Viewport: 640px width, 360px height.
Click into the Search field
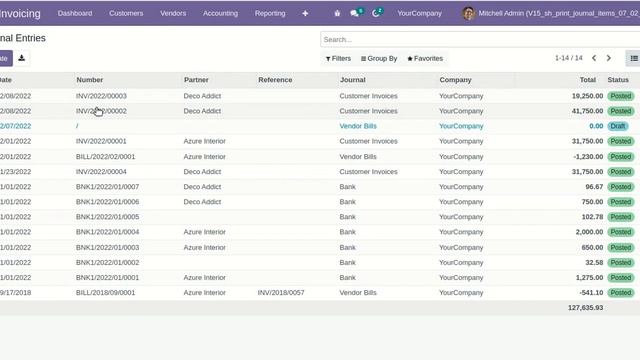click(480, 40)
